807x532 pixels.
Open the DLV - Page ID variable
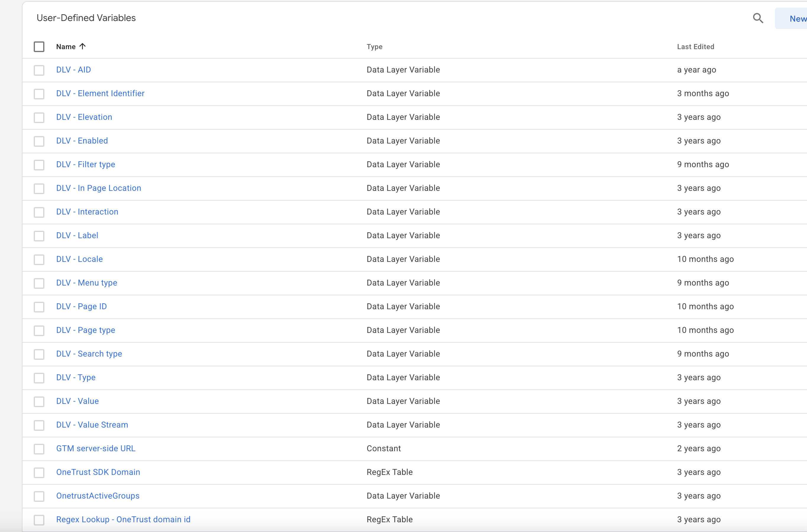coord(81,306)
